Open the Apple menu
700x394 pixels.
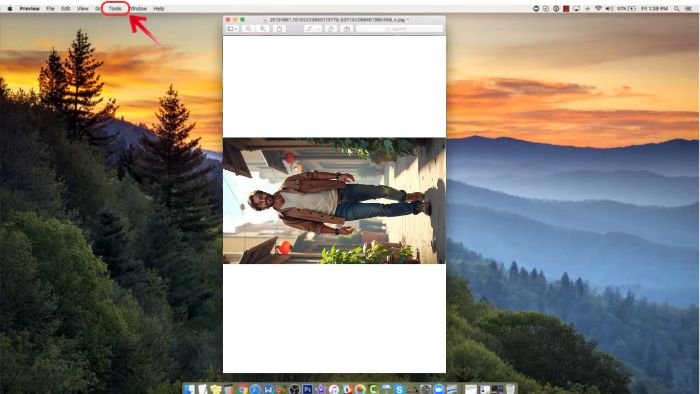pyautogui.click(x=10, y=8)
